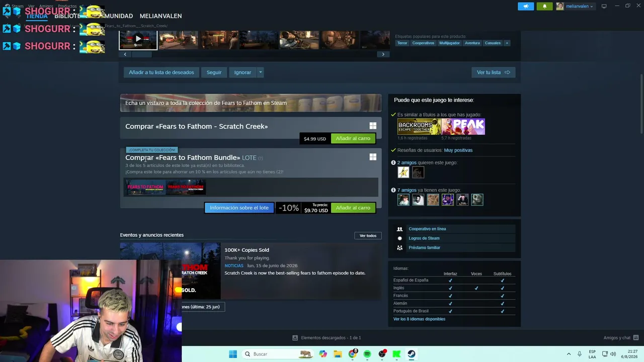This screenshot has height=362, width=644.
Task: Click the Ignorar button
Action: pyautogui.click(x=243, y=72)
